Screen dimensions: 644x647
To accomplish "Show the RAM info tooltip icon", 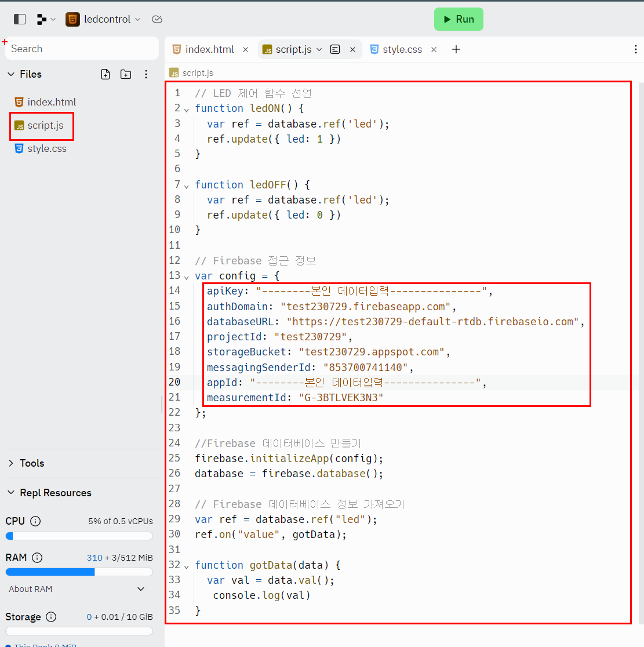I will pos(37,558).
